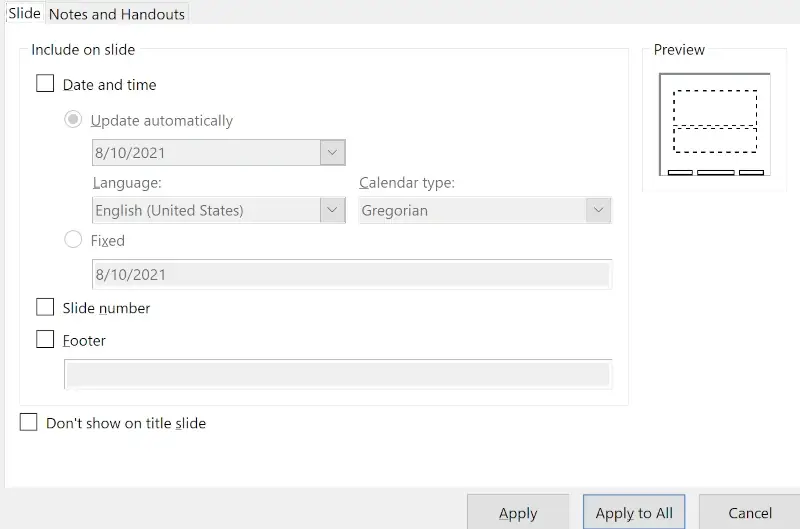Cancel the Header and Footer dialog

pyautogui.click(x=749, y=512)
